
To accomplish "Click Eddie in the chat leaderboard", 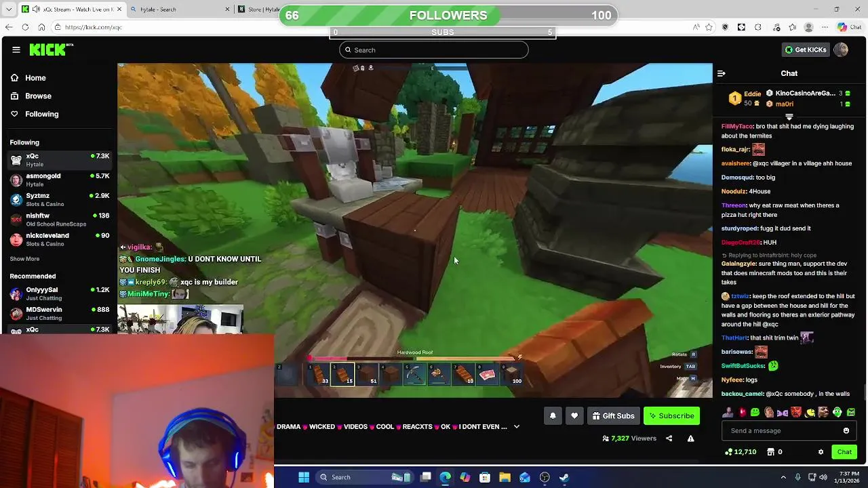I will [752, 94].
